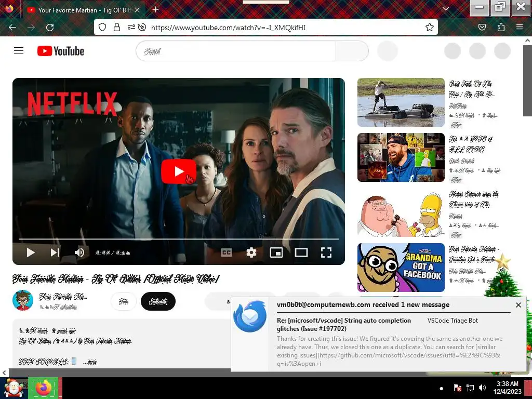Click the vm0b0t@computernewb.com received message heading
532x399 pixels.
363,304
